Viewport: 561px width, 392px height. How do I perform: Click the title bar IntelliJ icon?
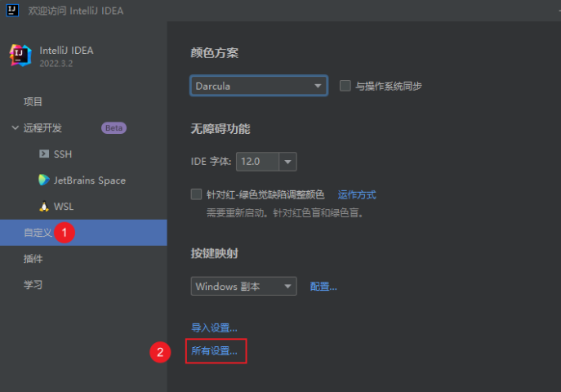tap(11, 11)
